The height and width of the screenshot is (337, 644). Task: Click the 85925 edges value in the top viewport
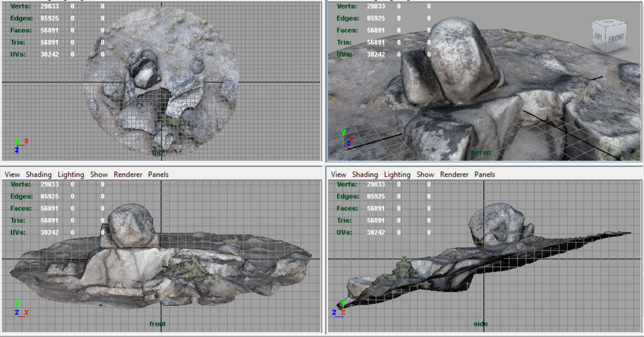(x=50, y=18)
